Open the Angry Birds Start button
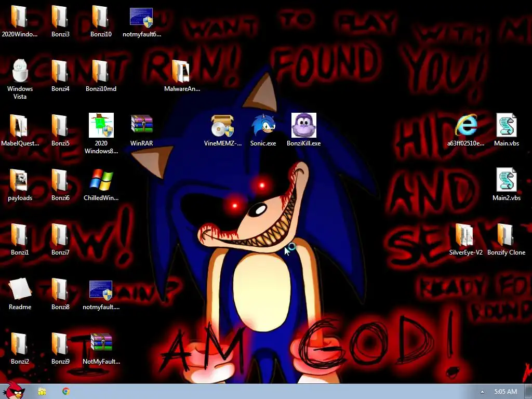532x399 pixels. (14, 391)
